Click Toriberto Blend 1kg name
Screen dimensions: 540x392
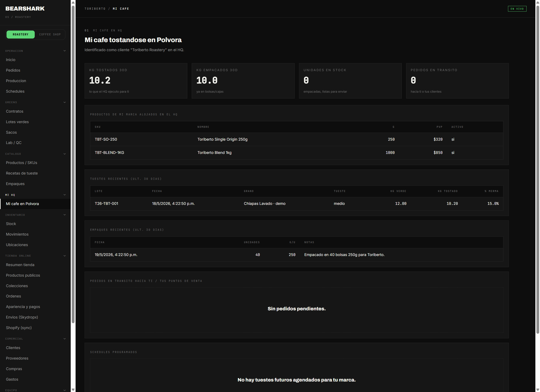click(x=214, y=153)
